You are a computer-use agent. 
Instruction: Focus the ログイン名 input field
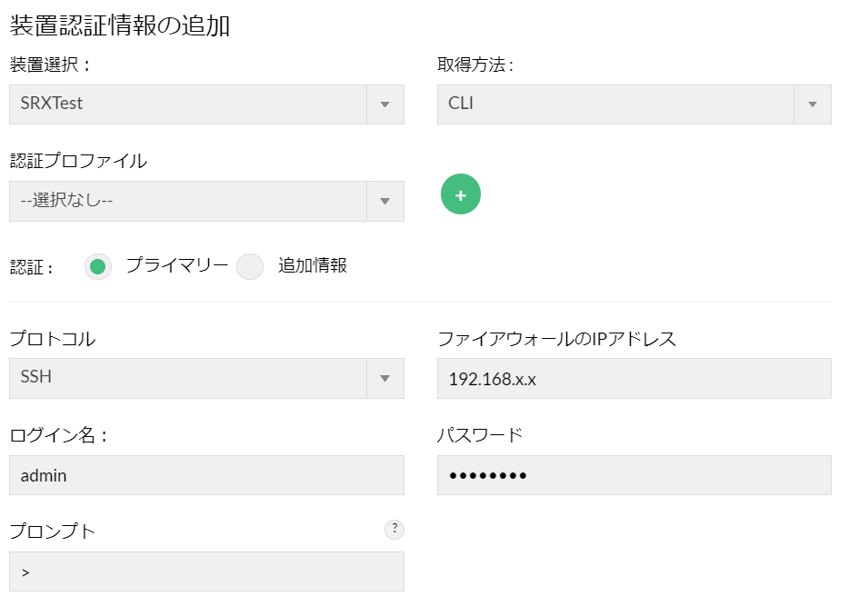[x=206, y=475]
